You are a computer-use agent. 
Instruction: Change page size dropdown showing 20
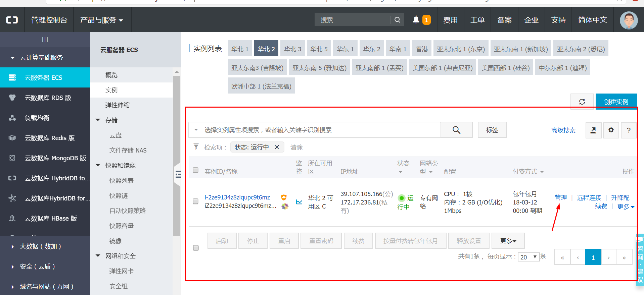(528, 257)
